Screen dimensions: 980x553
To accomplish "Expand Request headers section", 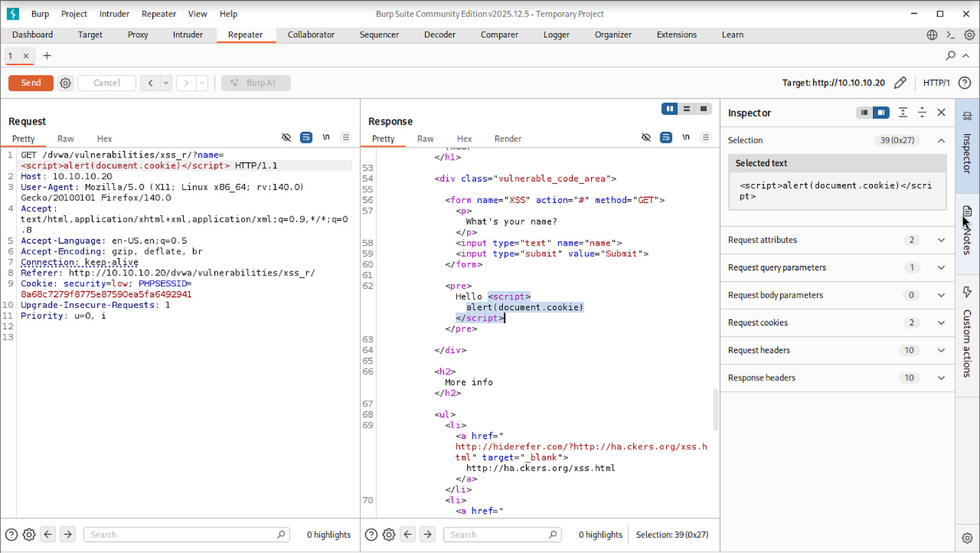I will 941,350.
